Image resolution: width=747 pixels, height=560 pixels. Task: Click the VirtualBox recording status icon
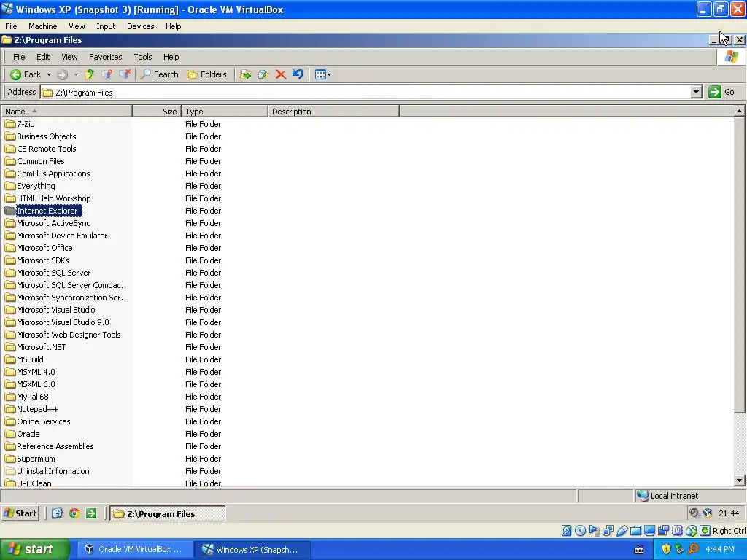(663, 531)
